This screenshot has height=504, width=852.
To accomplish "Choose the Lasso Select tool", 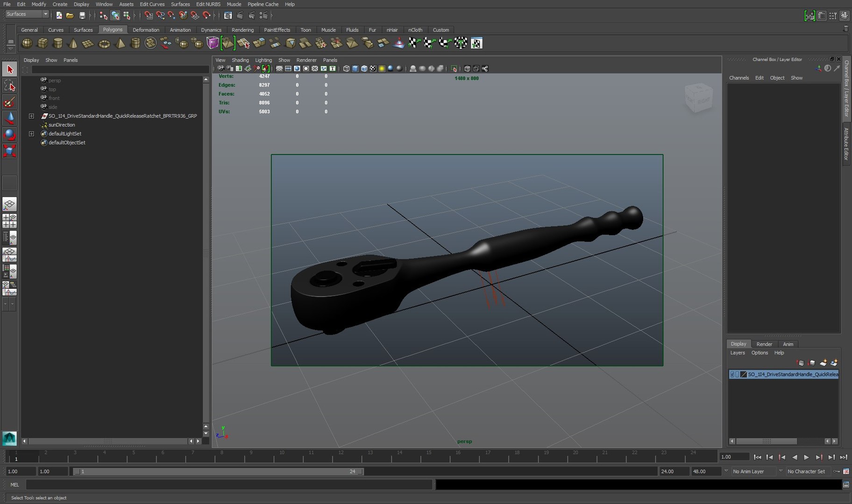I will pyautogui.click(x=10, y=85).
